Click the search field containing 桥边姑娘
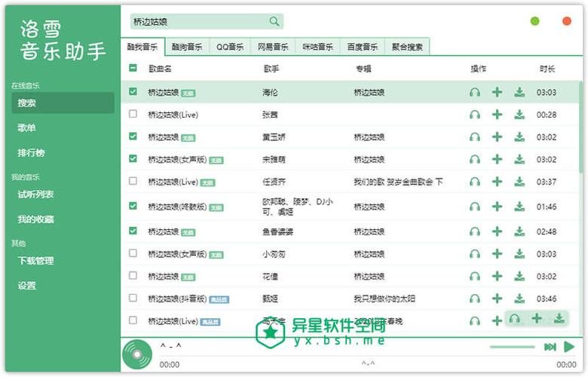 click(x=207, y=22)
